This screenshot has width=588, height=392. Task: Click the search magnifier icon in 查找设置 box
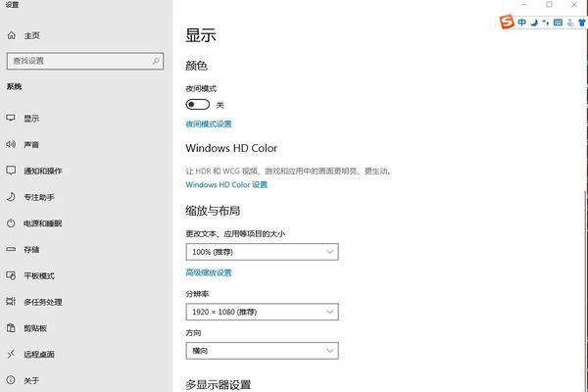tap(156, 61)
